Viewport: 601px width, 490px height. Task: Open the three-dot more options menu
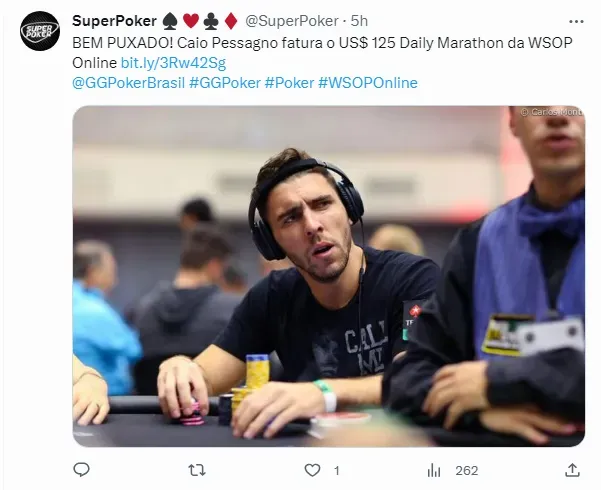(x=576, y=22)
